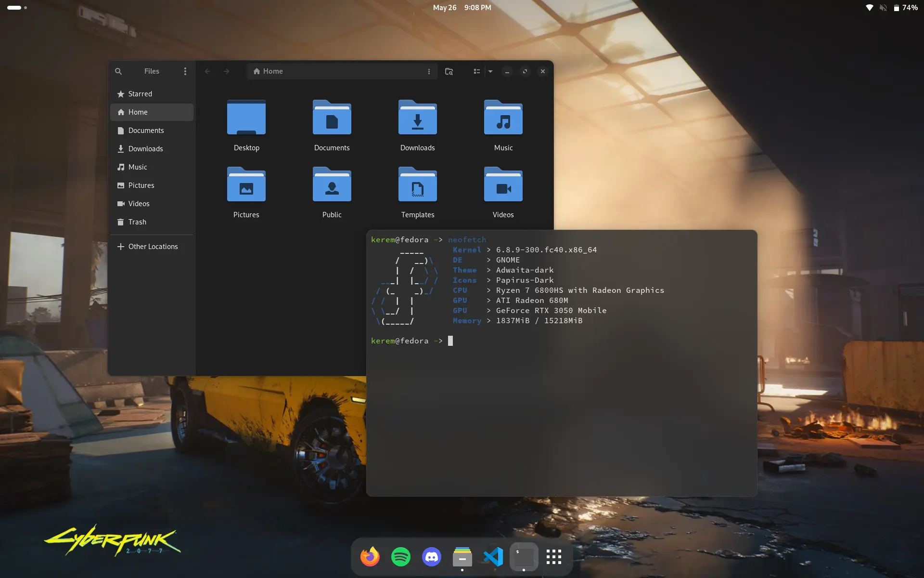Open Activities workspace indicator
Viewport: 924px width, 578px height.
pyautogui.click(x=17, y=8)
